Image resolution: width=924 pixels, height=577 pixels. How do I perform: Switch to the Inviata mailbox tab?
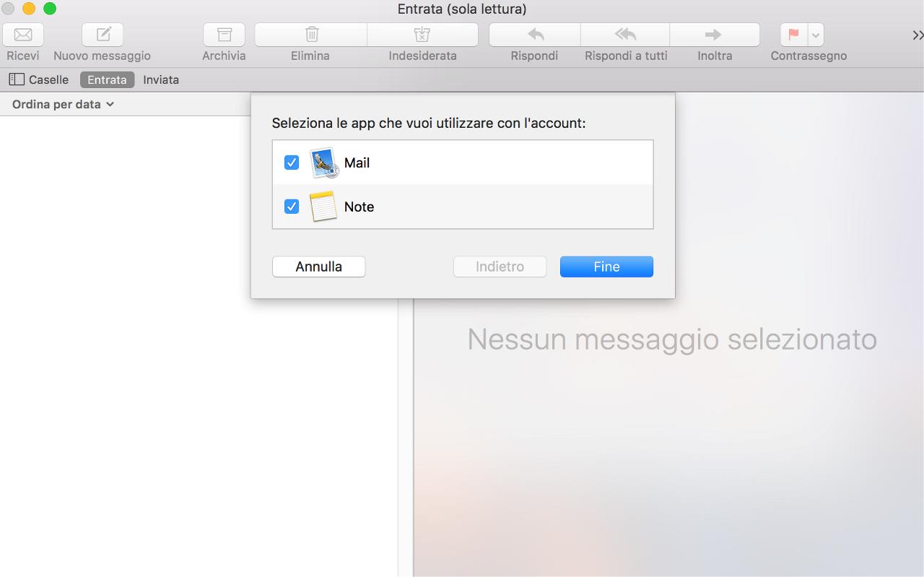point(161,80)
